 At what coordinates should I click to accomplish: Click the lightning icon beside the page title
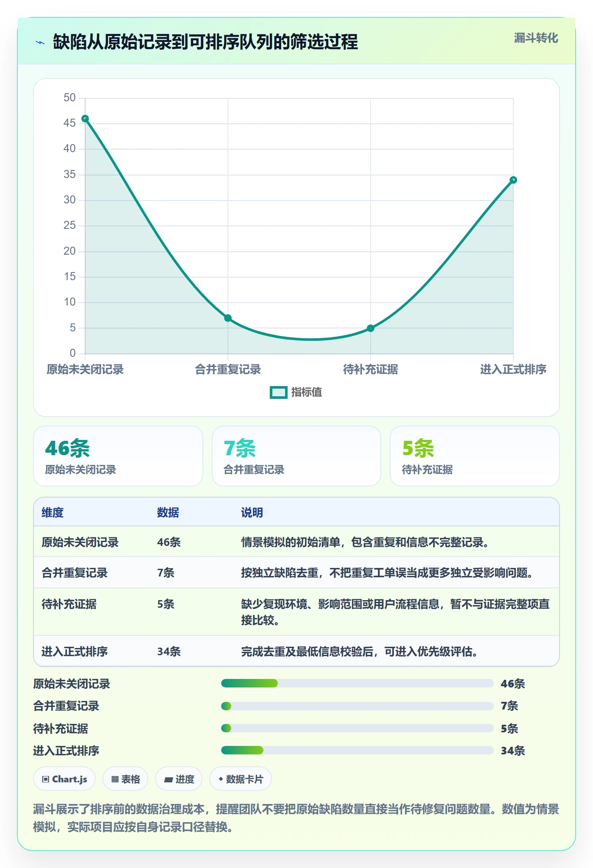click(40, 42)
